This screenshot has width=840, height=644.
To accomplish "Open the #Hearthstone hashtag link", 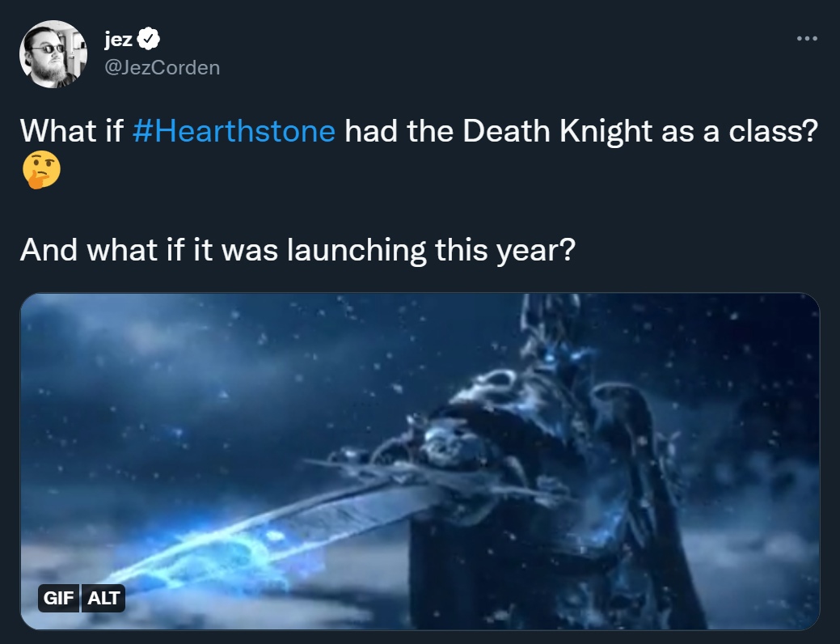I will 233,131.
